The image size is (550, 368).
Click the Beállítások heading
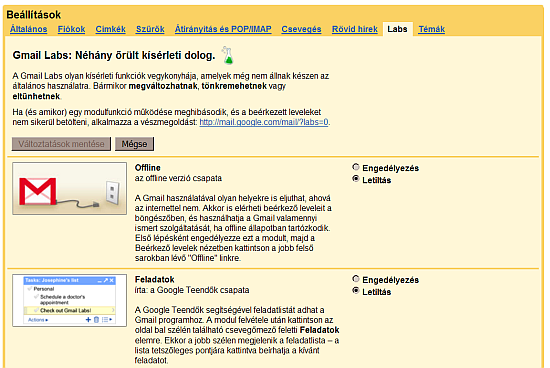pos(34,15)
